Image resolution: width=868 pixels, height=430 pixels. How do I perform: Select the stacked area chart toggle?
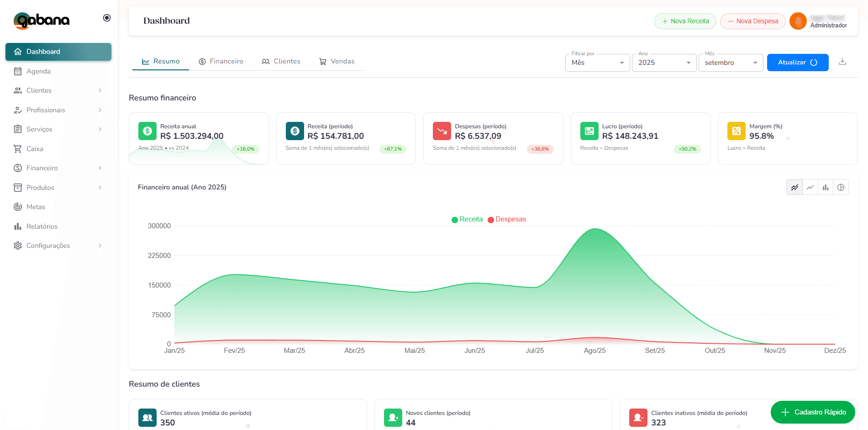click(x=794, y=187)
